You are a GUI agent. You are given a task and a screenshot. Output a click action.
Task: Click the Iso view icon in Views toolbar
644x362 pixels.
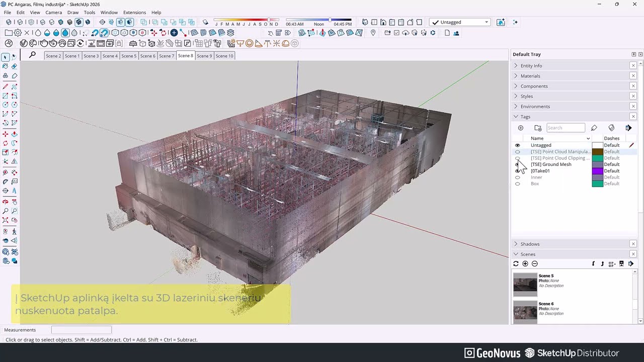point(365,22)
